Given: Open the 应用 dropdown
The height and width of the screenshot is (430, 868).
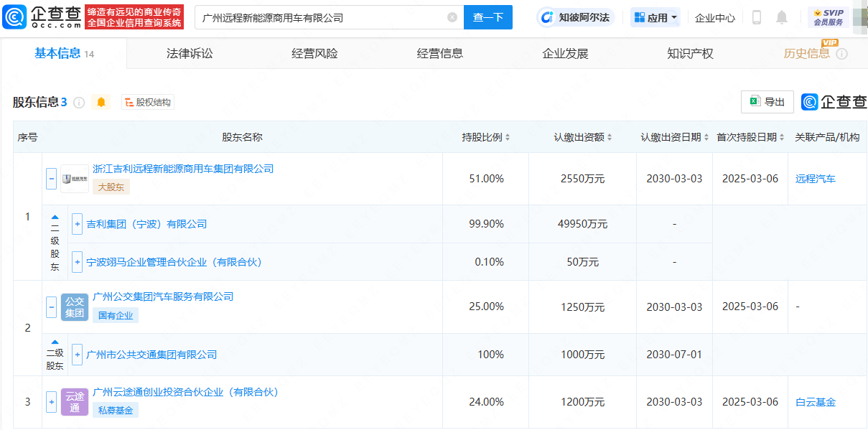Looking at the screenshot, I should pos(655,17).
